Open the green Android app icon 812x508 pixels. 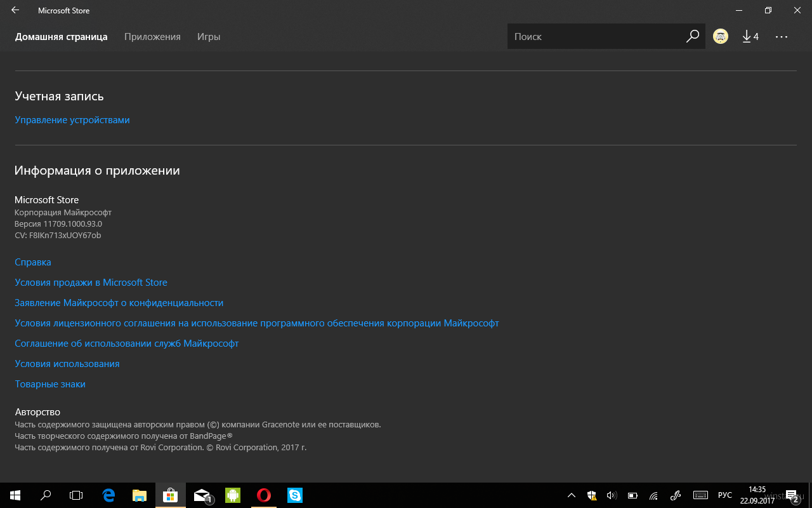click(x=233, y=495)
